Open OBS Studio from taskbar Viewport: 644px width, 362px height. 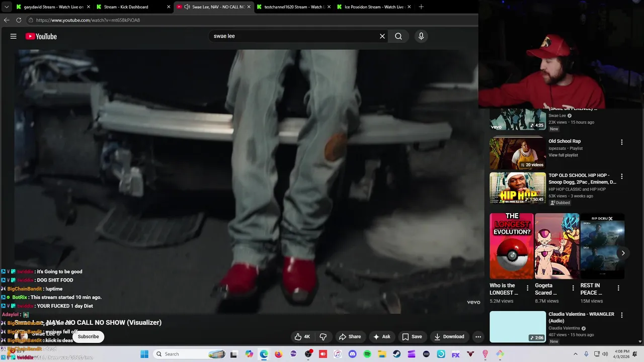click(x=308, y=354)
